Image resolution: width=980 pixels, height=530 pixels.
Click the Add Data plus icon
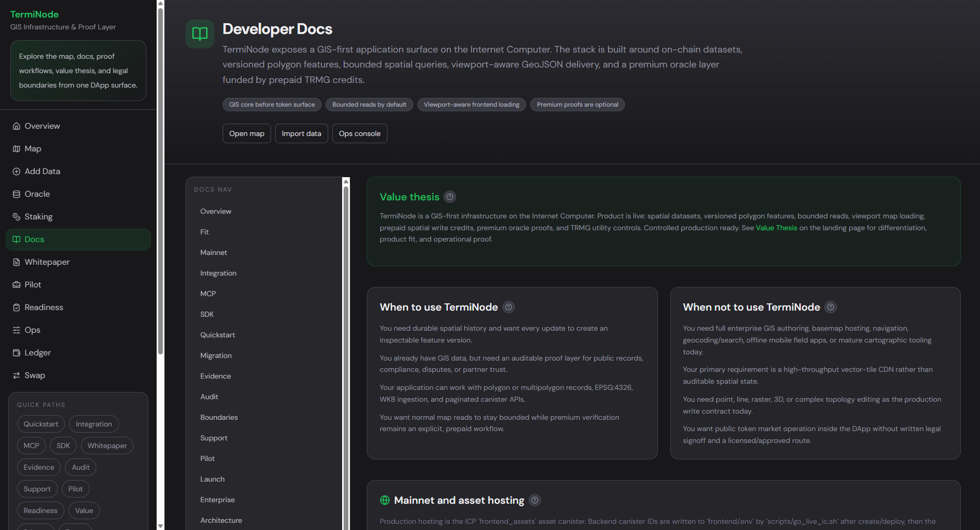(x=16, y=172)
